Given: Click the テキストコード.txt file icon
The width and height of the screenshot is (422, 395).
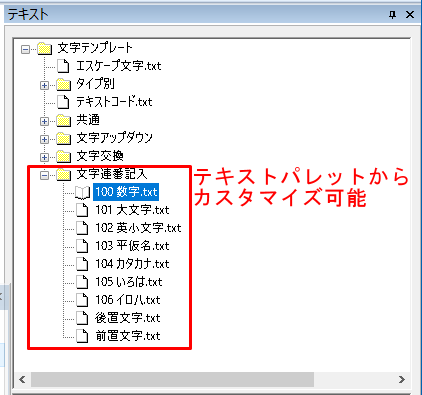Looking at the screenshot, I should click(x=63, y=102).
